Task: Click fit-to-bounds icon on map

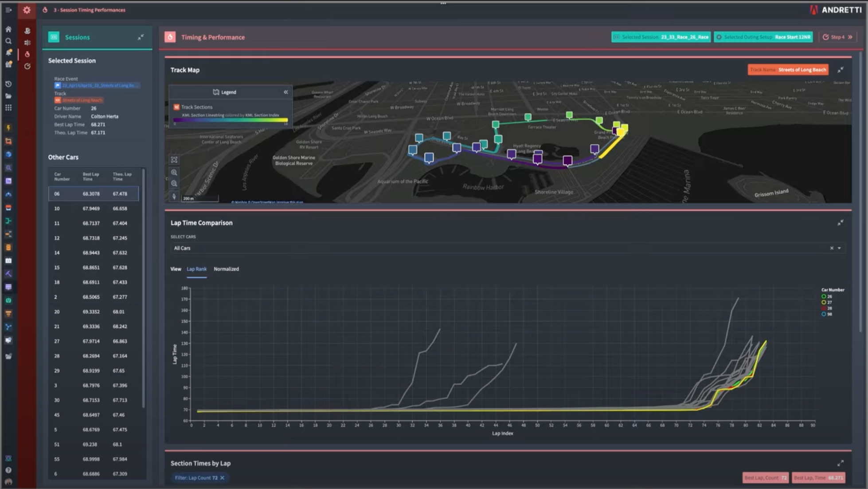Action: coord(174,160)
